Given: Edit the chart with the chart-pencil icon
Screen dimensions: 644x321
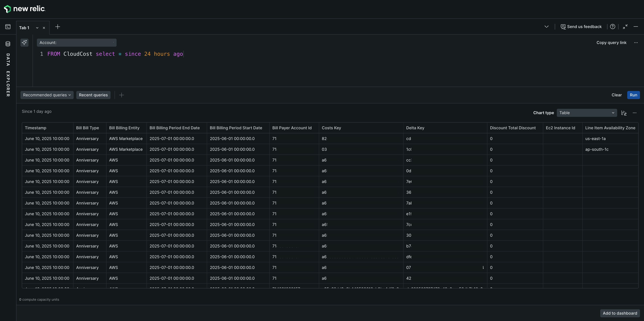Looking at the screenshot, I should tap(624, 113).
